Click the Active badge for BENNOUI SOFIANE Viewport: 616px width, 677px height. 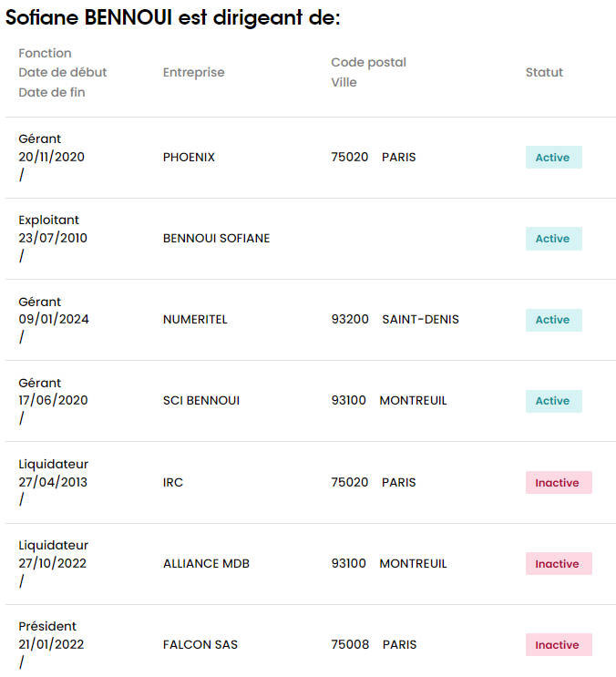pos(553,239)
